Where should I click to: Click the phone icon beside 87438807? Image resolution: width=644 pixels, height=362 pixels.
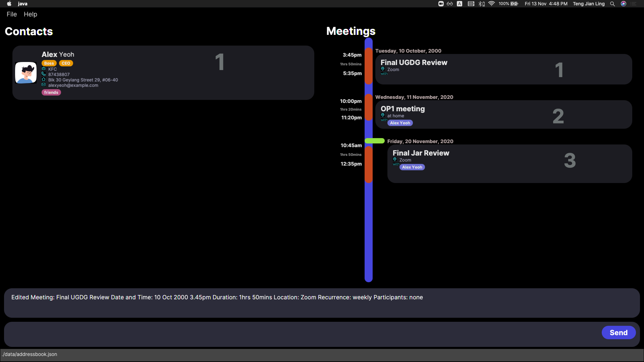click(x=44, y=74)
